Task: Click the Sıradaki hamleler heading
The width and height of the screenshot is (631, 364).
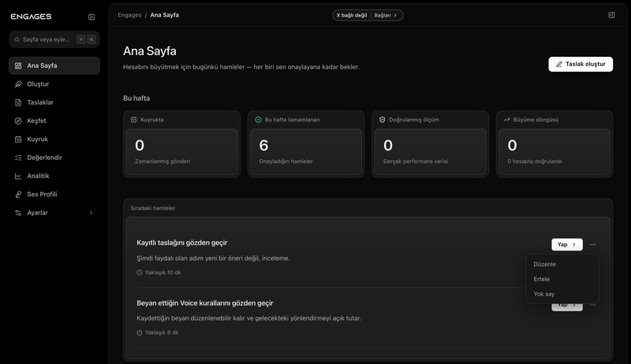Action: [x=152, y=208]
